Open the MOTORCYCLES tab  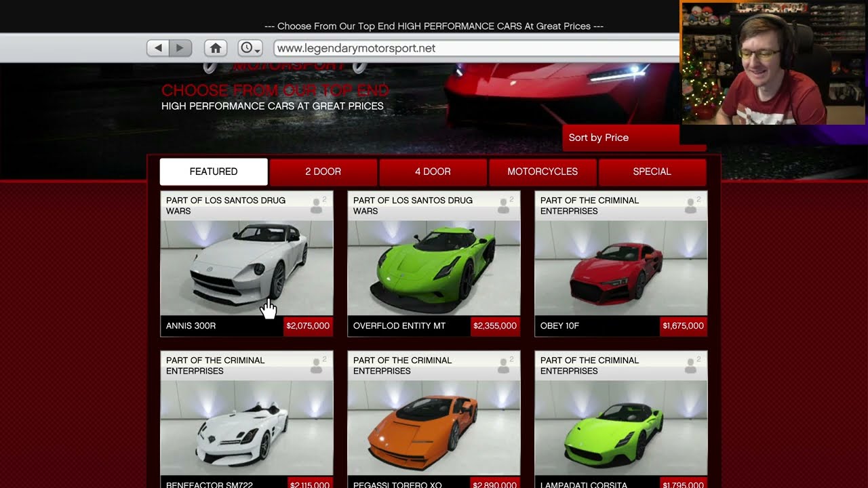pos(542,171)
